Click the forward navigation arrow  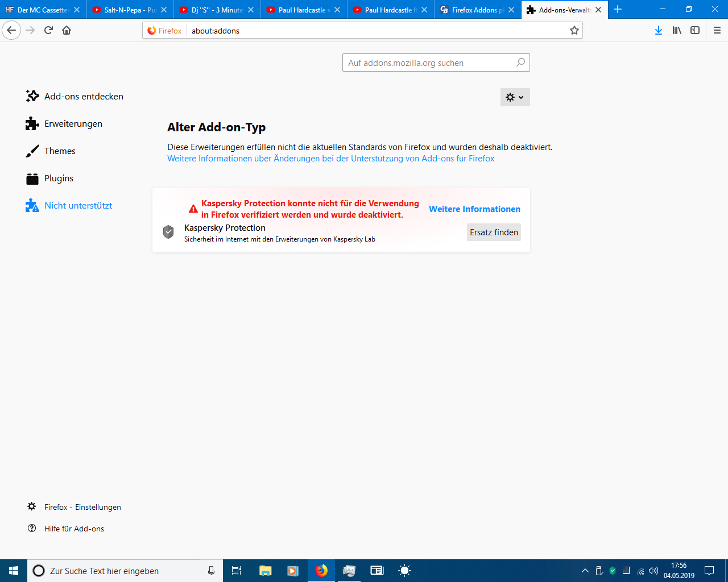(x=30, y=30)
